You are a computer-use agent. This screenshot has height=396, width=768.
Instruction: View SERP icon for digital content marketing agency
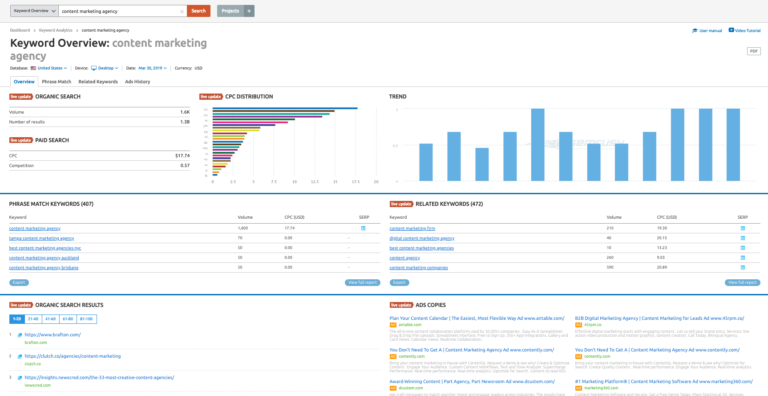[x=743, y=238]
